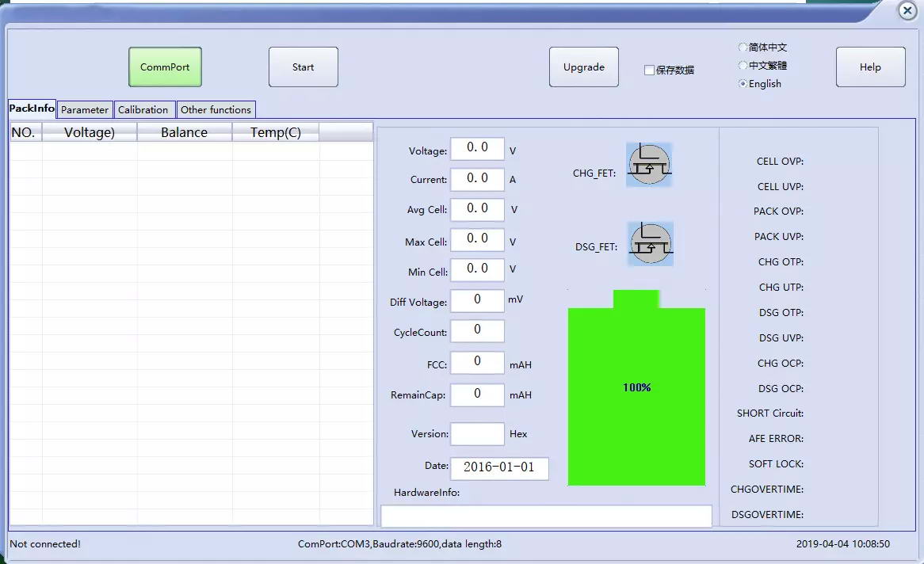Click the CELL OVP: status label
This screenshot has height=564, width=924.
click(x=781, y=161)
